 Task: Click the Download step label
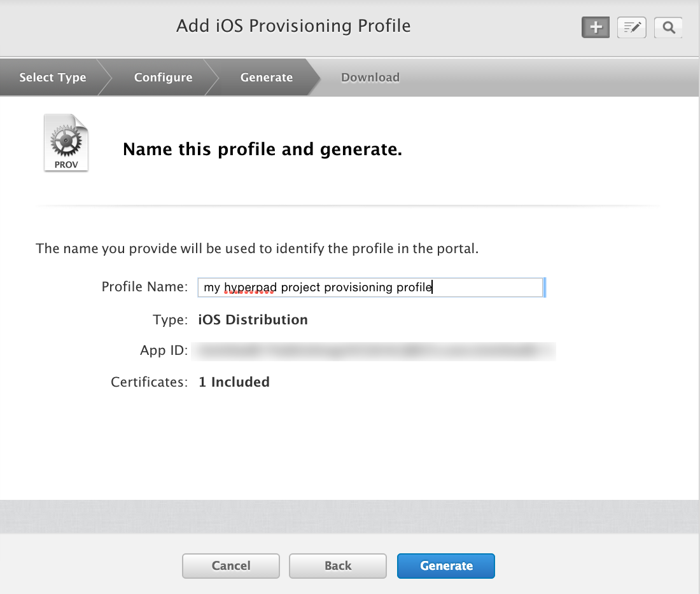coord(370,78)
